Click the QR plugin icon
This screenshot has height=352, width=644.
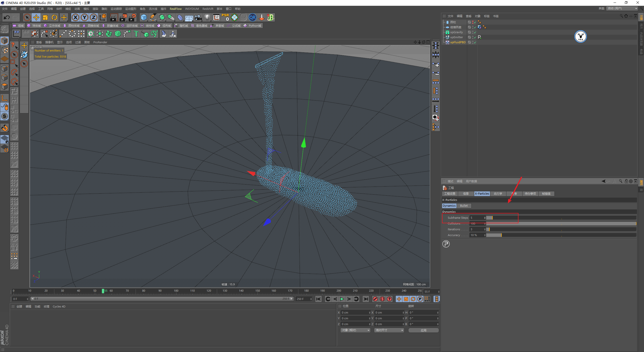click(252, 17)
